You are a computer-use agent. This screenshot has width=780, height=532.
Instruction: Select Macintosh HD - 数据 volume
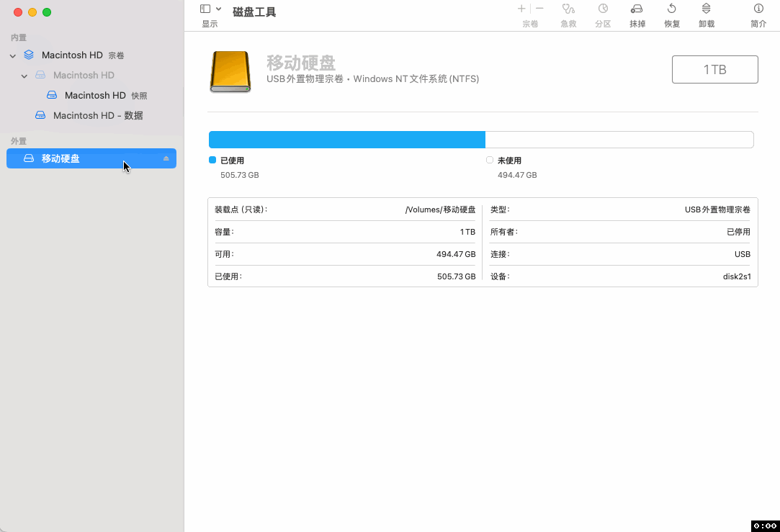(91, 115)
